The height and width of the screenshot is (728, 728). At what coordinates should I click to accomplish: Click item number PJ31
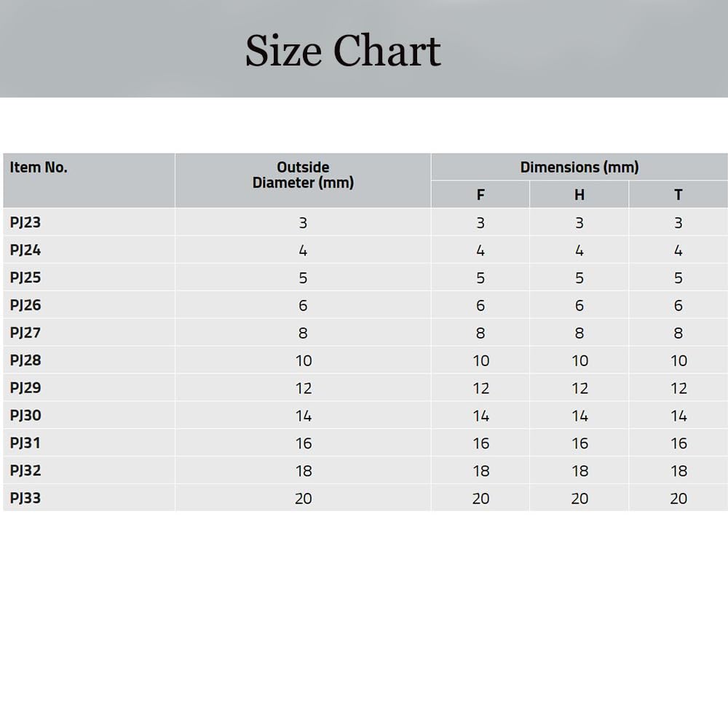pyautogui.click(x=25, y=443)
